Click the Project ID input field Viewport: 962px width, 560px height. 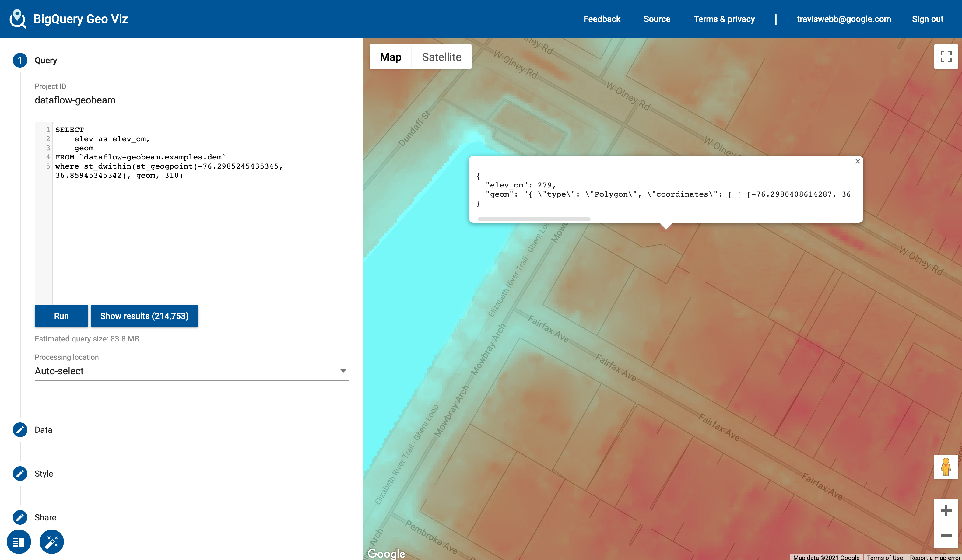(x=191, y=100)
